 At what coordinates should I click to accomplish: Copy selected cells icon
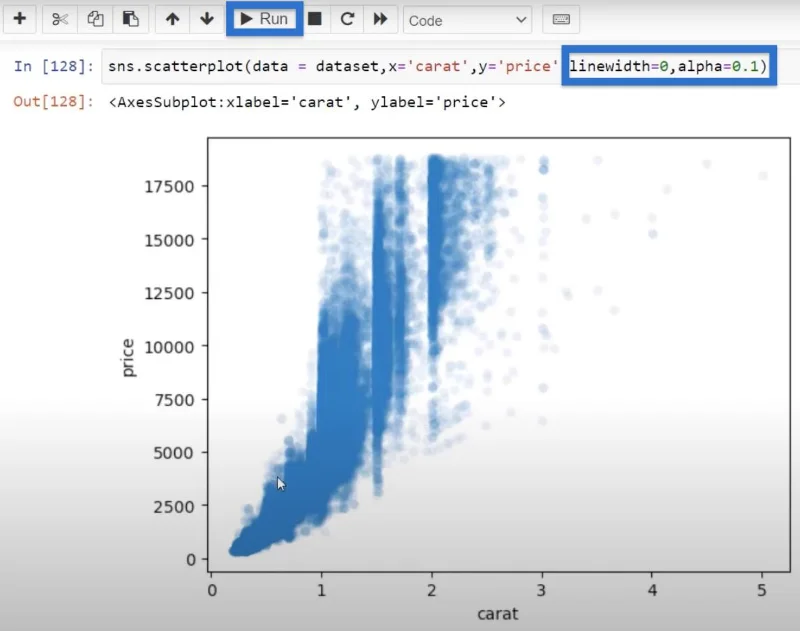tap(95, 19)
